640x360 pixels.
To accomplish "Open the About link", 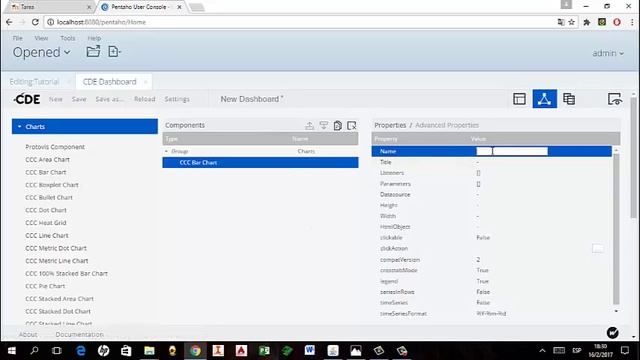I will click(x=28, y=334).
